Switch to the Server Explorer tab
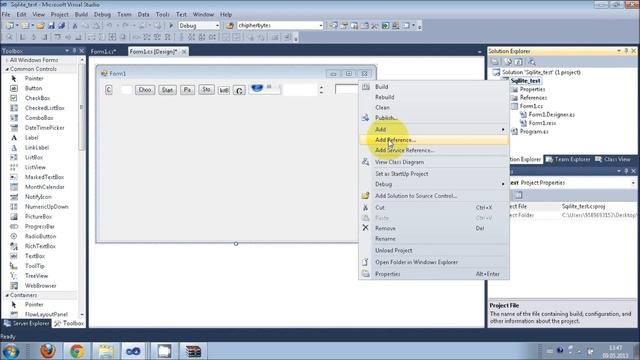This screenshot has width=640, height=360. point(27,323)
